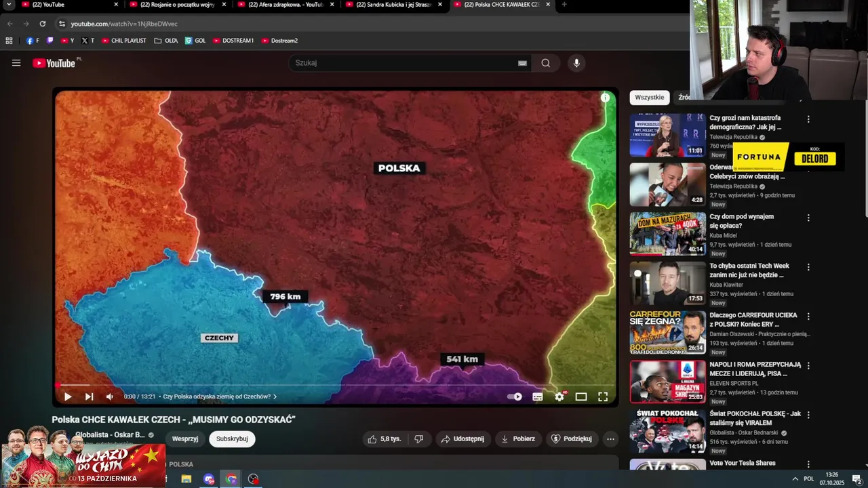Screen dimensions: 868x488
Task: Toggle subtitles in the player
Action: 538,396
